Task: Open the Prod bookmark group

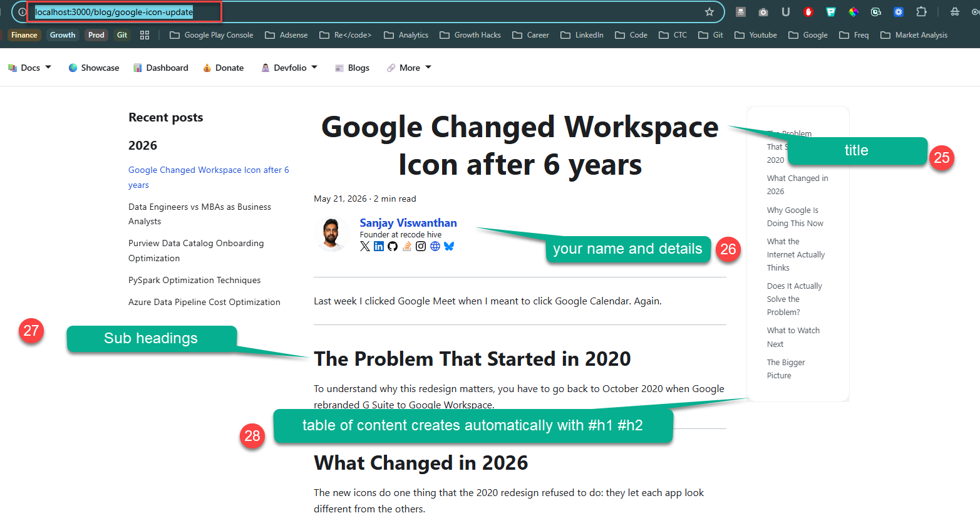Action: 96,35
